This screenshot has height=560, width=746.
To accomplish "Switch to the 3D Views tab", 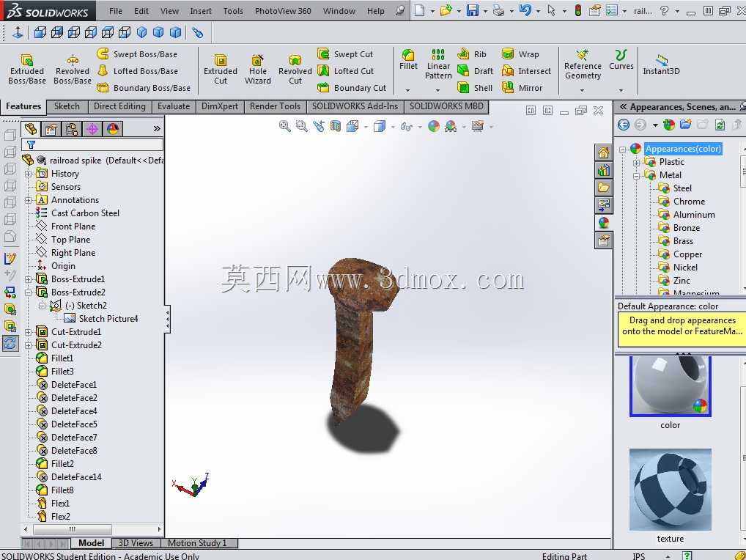I will coord(136,543).
